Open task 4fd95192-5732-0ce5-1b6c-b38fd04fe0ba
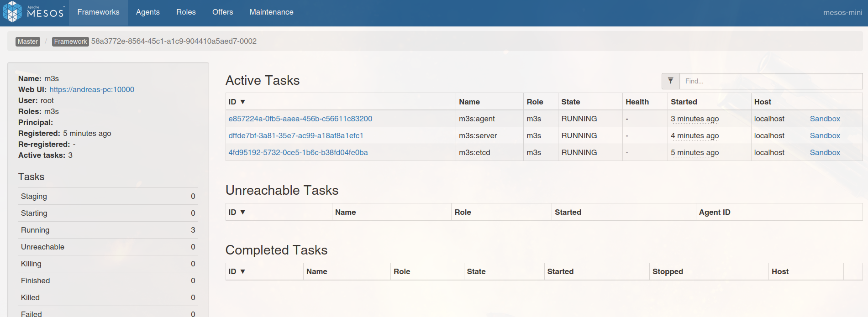Screen dimensions: 868x317 coord(298,152)
